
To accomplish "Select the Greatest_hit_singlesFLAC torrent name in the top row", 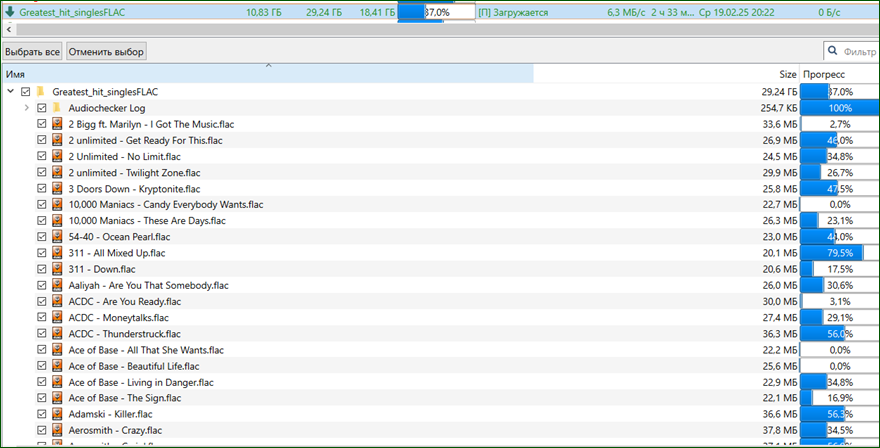I will click(x=72, y=12).
